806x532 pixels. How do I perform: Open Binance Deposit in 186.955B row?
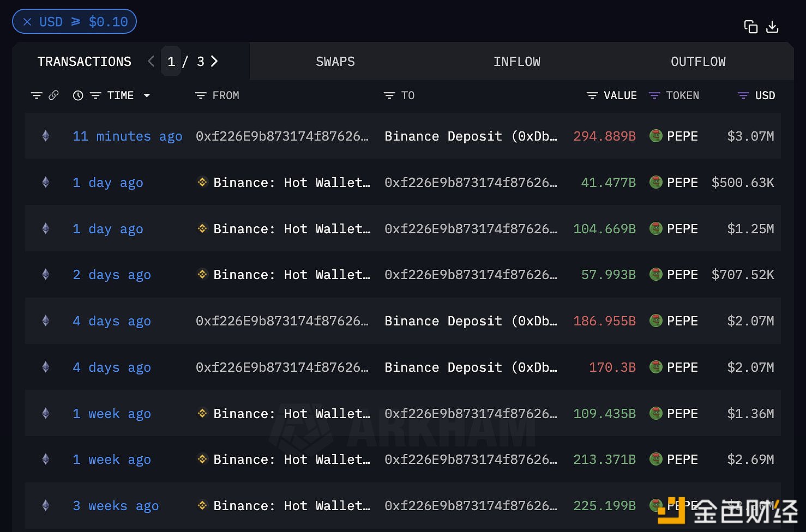click(x=471, y=321)
